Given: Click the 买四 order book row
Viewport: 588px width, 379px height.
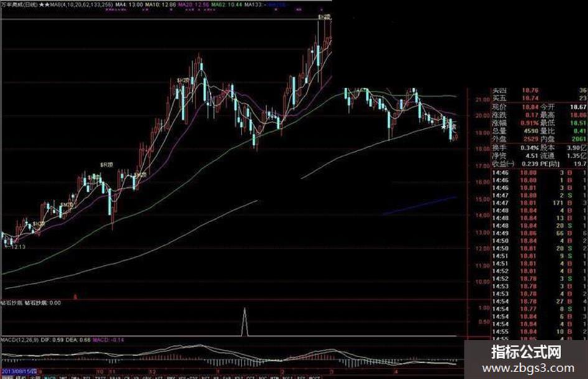Looking at the screenshot, I should (539, 90).
